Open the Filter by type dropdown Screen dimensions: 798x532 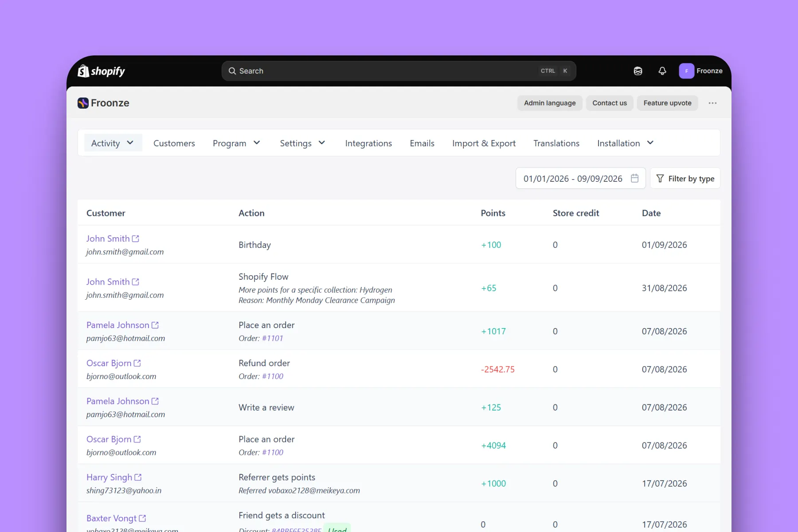point(685,178)
